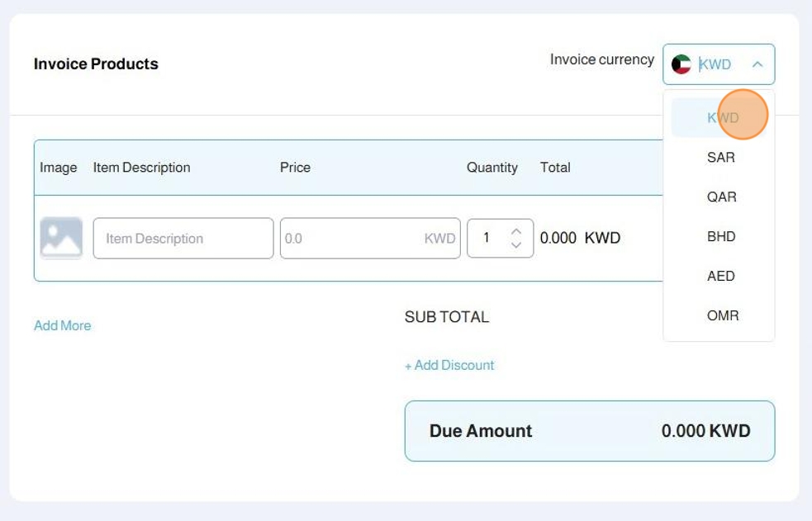
Task: Select BHD currency option
Action: click(720, 237)
